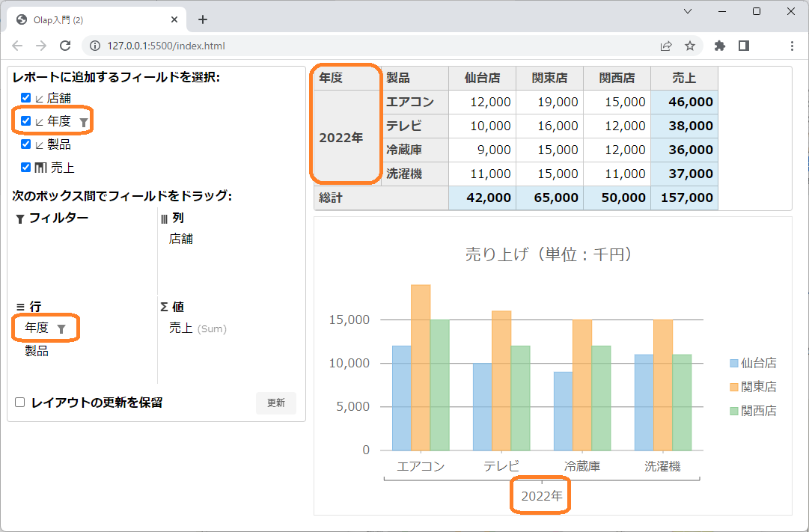Image resolution: width=809 pixels, height=532 pixels.
Task: Click the 洗濯機 row header
Action: tap(415, 174)
